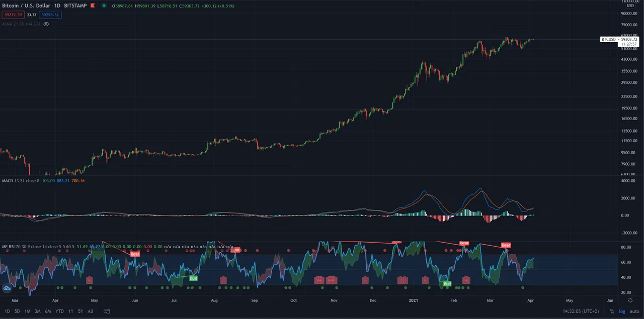
Task: Set time range to YTD
Action: pos(59,311)
